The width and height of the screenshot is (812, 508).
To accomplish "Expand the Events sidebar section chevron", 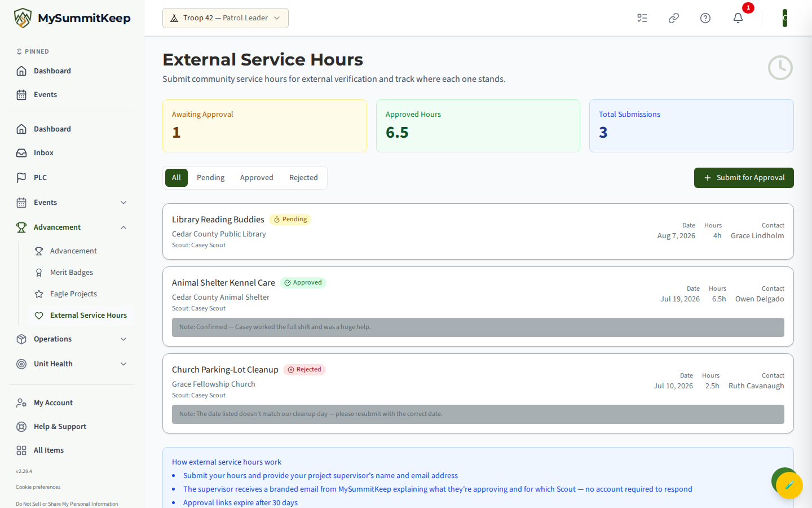I will coord(123,202).
